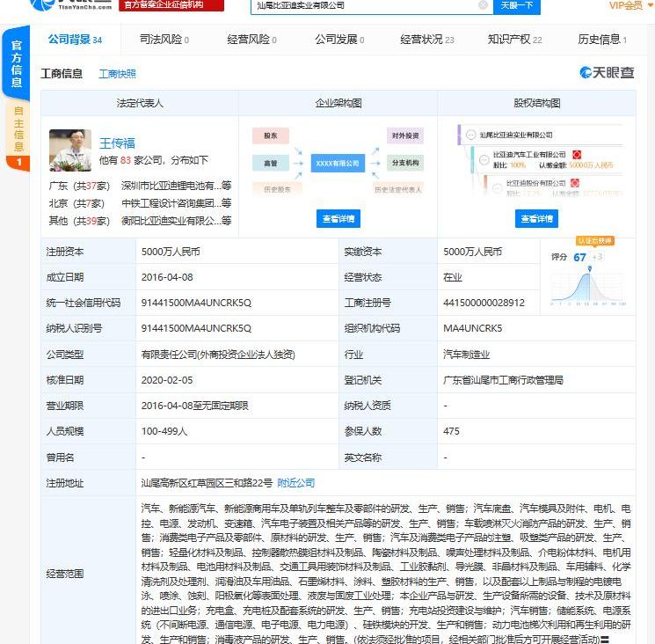Click 参保人数 value 475

click(451, 431)
